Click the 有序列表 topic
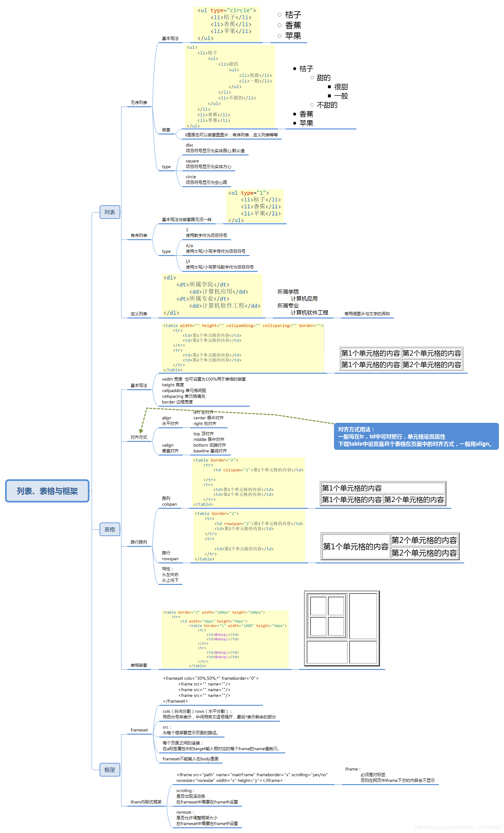This screenshot has height=833, width=504. pos(139,235)
